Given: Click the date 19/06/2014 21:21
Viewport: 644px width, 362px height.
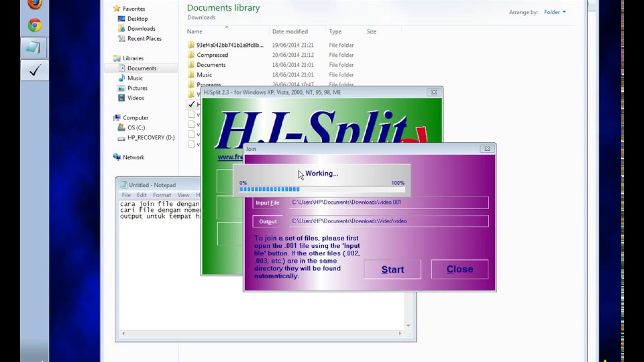Looking at the screenshot, I should 293,45.
